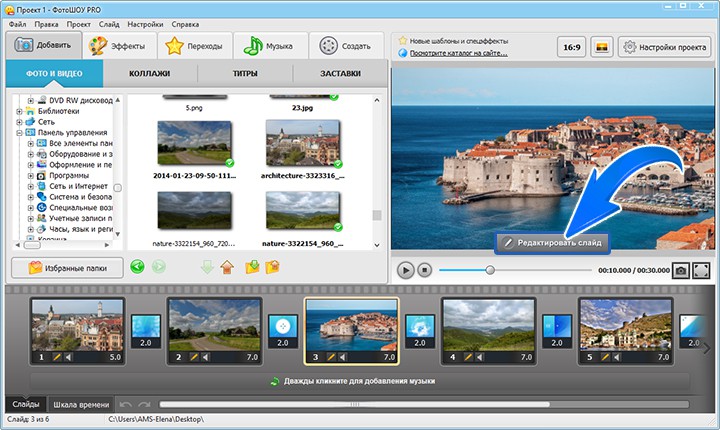Switch to Слайды view

pos(26,404)
